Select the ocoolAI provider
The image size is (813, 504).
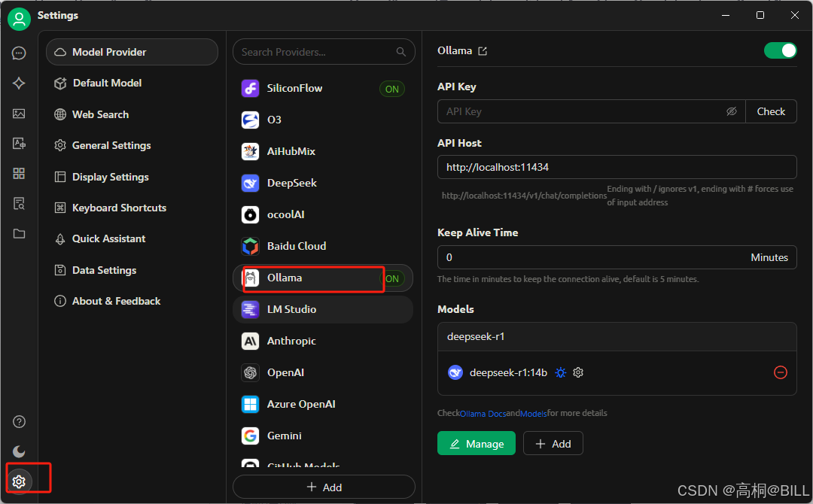[x=323, y=214]
